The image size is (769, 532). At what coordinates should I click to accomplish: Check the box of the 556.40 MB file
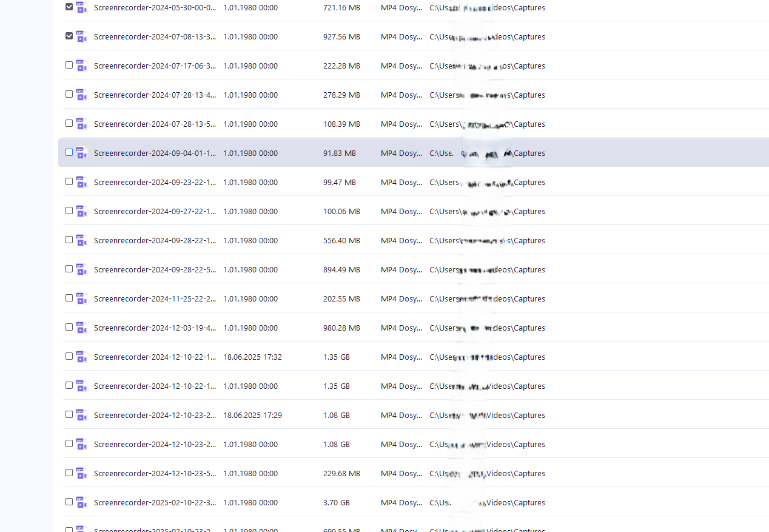pyautogui.click(x=69, y=240)
